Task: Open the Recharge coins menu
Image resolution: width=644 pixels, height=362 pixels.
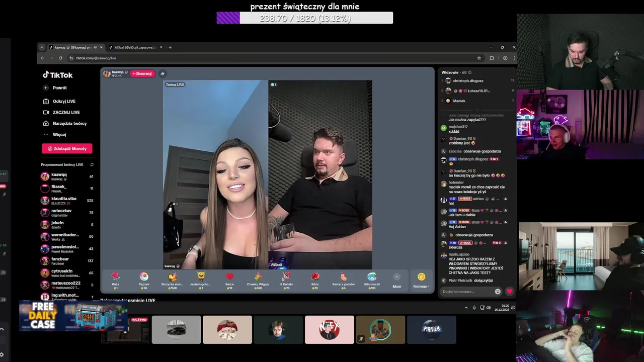Action: [421, 280]
